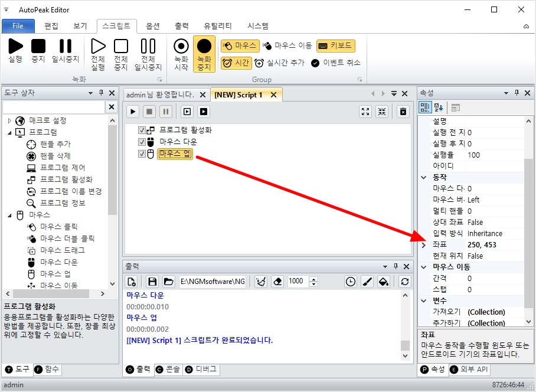536x392 pixels.
Task: Open output folder icon
Action: click(168, 282)
